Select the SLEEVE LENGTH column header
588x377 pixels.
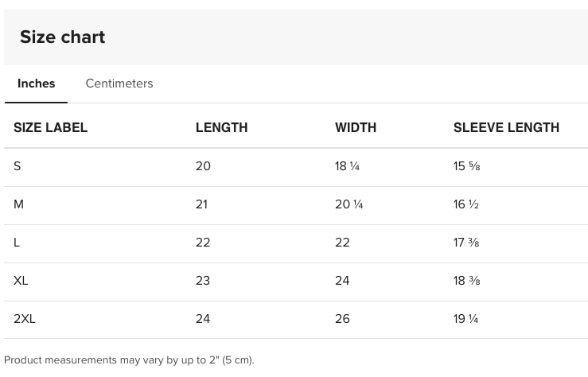tap(506, 127)
